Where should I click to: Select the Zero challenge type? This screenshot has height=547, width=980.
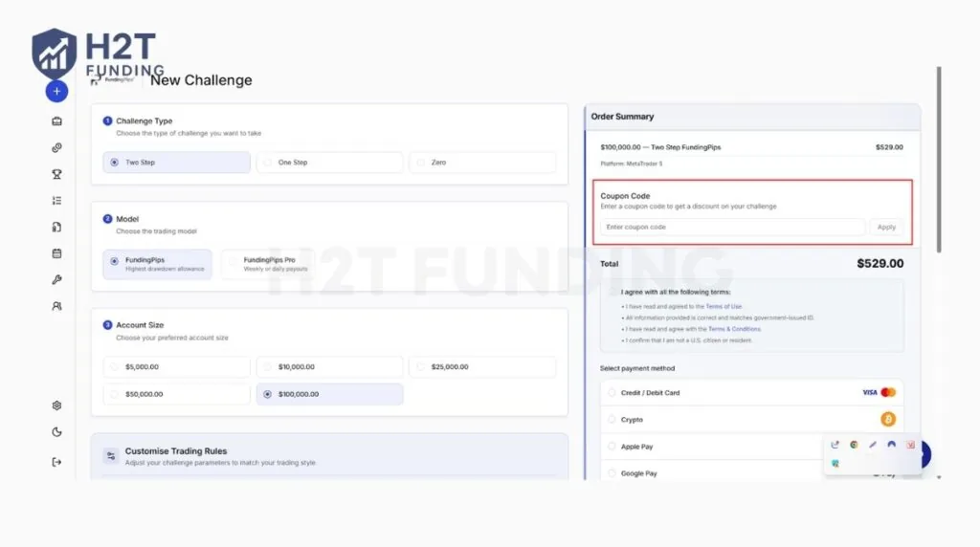[x=482, y=163]
